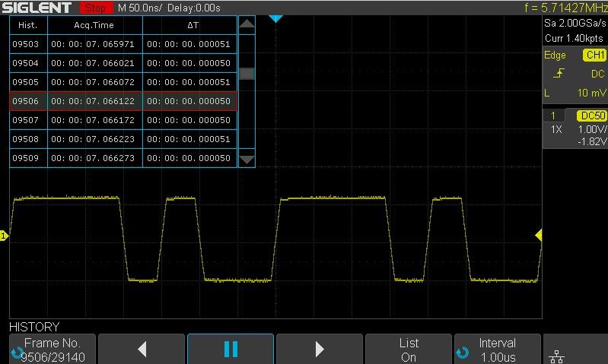
Task: Click the rising edge trigger slope icon
Action: 559,74
